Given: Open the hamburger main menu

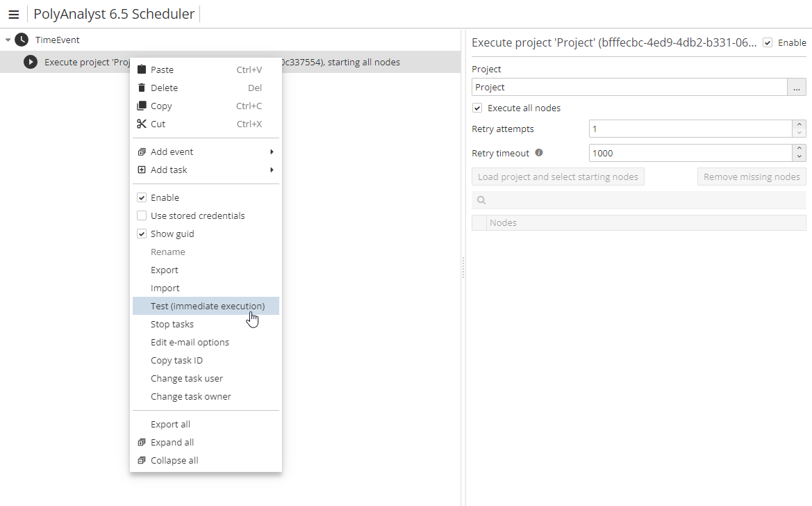Looking at the screenshot, I should 13,14.
